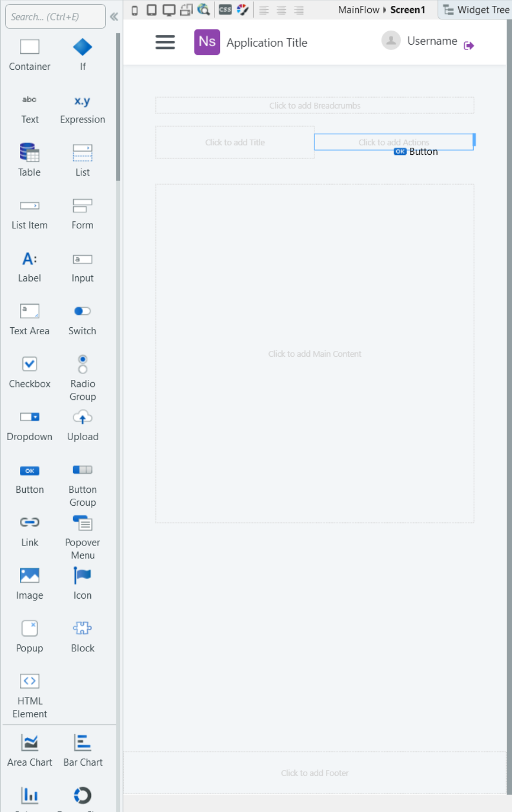Screen dimensions: 512x812
Task: Align content right
Action: 298,10
